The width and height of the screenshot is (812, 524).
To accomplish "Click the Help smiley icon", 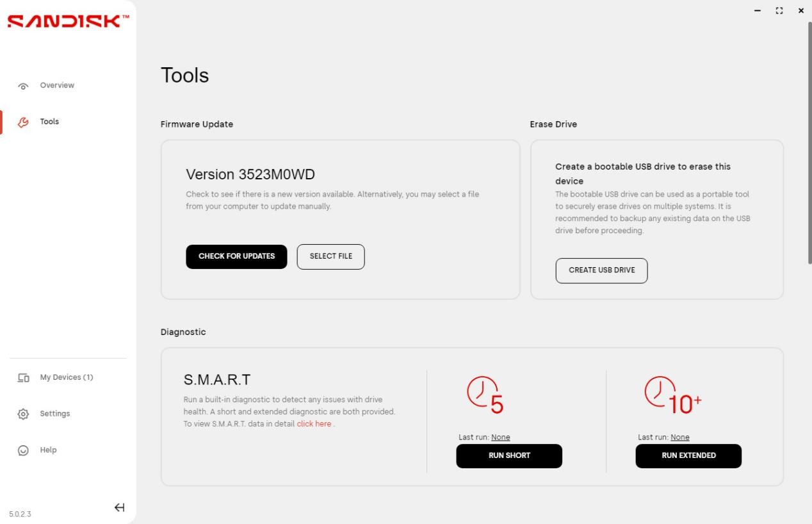I will click(24, 450).
